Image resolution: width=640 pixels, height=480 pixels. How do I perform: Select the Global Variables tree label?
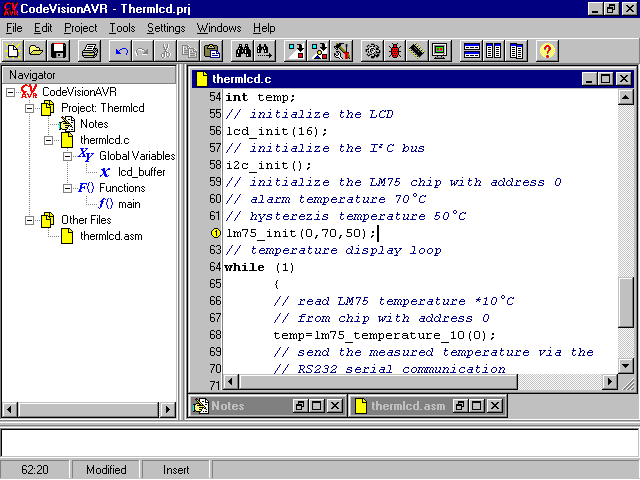[x=137, y=156]
